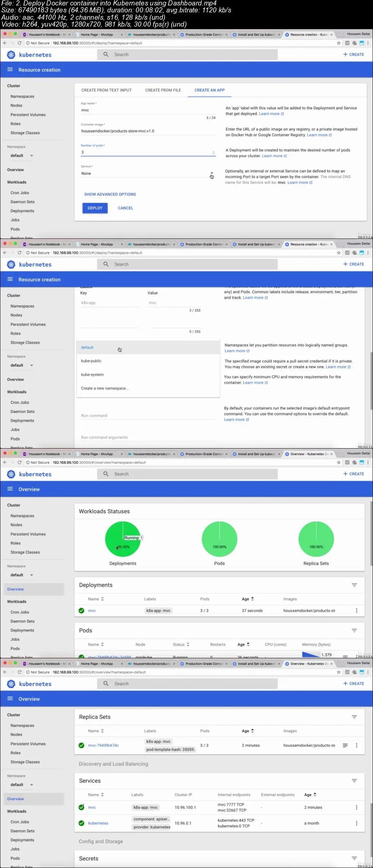The image size is (373, 868).
Task: Click Cluster IP value 10.96.100.1
Action: (185, 807)
